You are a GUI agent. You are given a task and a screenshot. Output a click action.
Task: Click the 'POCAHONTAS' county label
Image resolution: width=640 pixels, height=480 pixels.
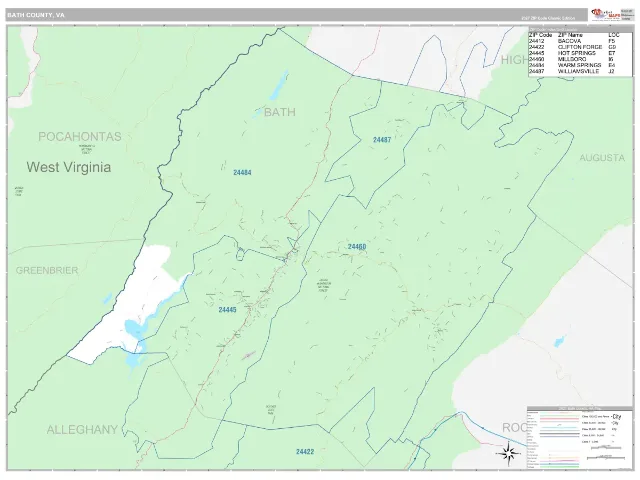pos(80,136)
